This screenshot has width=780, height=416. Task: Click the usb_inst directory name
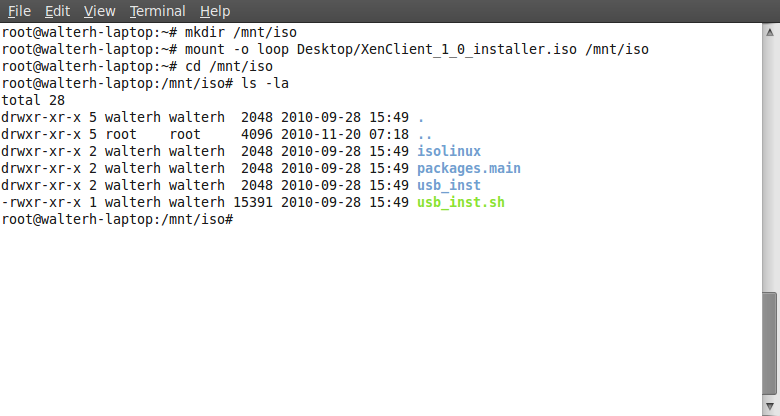coord(449,185)
